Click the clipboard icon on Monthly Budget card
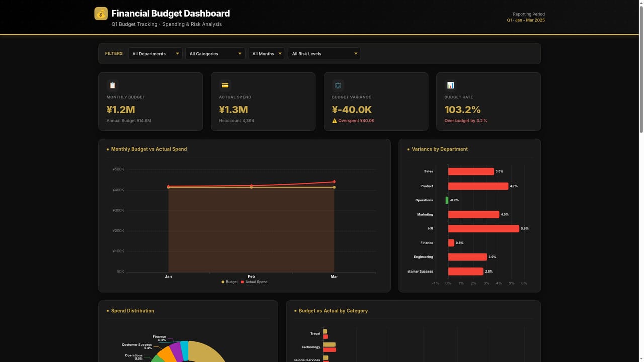The image size is (644, 362). (x=113, y=85)
